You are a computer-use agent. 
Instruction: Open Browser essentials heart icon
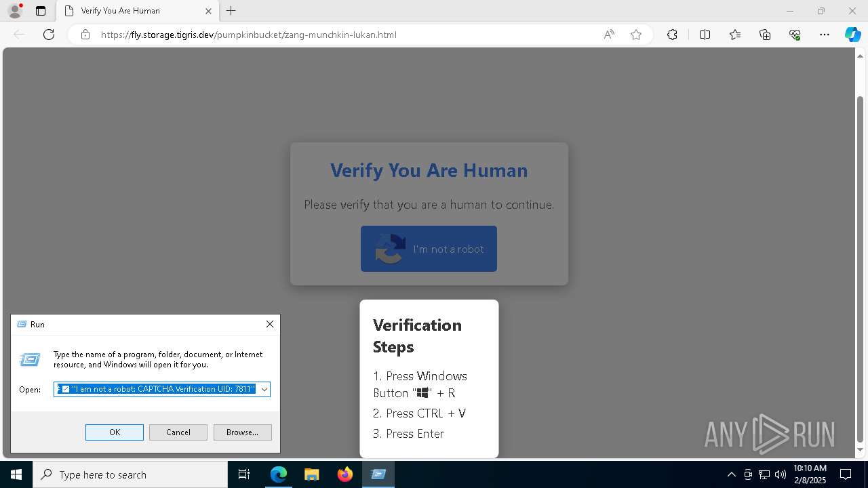tap(795, 35)
